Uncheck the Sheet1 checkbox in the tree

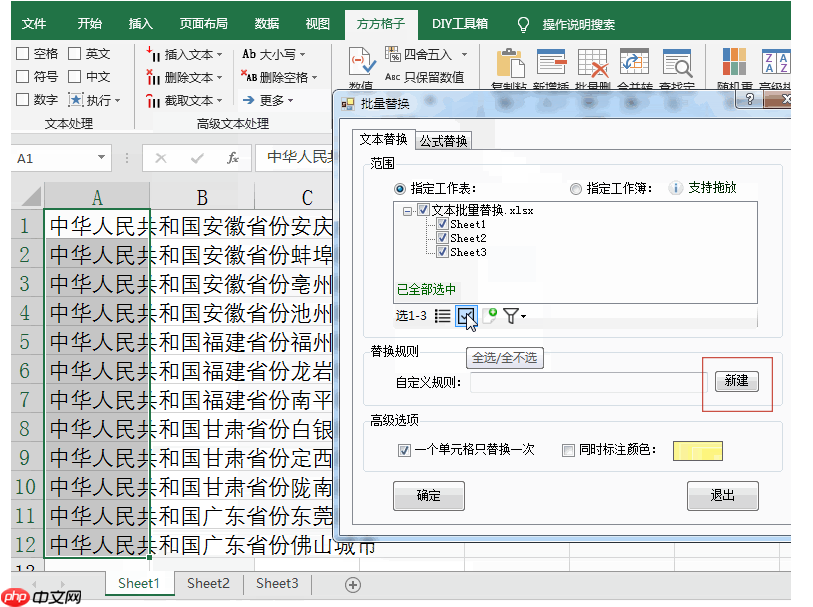pyautogui.click(x=442, y=224)
